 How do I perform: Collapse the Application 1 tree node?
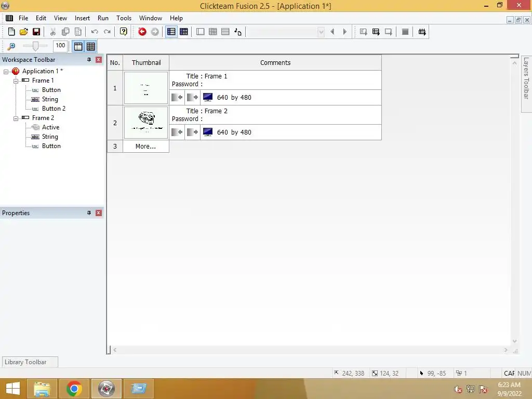(x=6, y=72)
